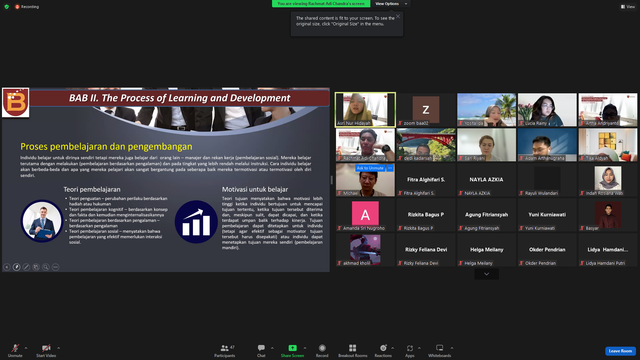The width and height of the screenshot is (640, 360).
Task: Select Adam Arthanugraha's video tile
Action: [x=547, y=144]
